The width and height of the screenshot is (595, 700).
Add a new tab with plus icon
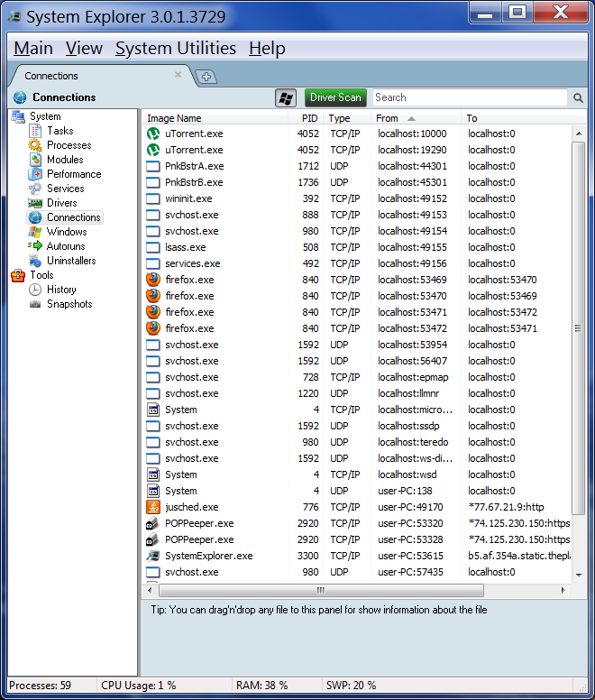click(x=206, y=77)
